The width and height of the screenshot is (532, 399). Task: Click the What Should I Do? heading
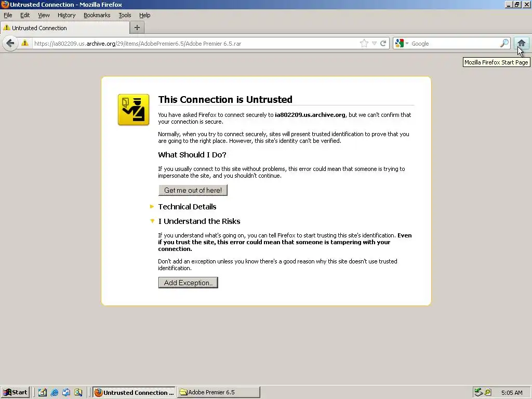192,155
